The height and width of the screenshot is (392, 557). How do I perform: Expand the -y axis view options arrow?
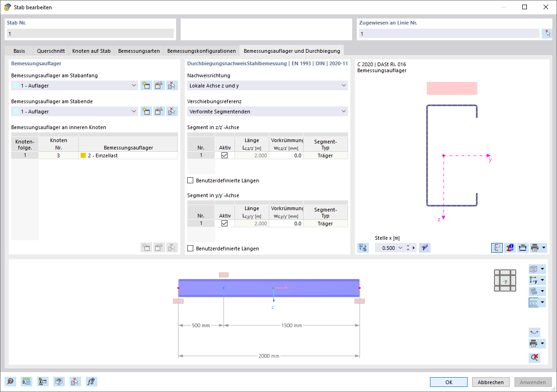click(x=543, y=280)
